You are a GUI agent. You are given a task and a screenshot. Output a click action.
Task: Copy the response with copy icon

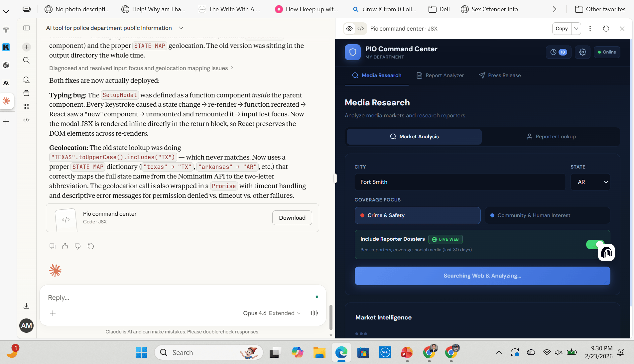(53, 246)
